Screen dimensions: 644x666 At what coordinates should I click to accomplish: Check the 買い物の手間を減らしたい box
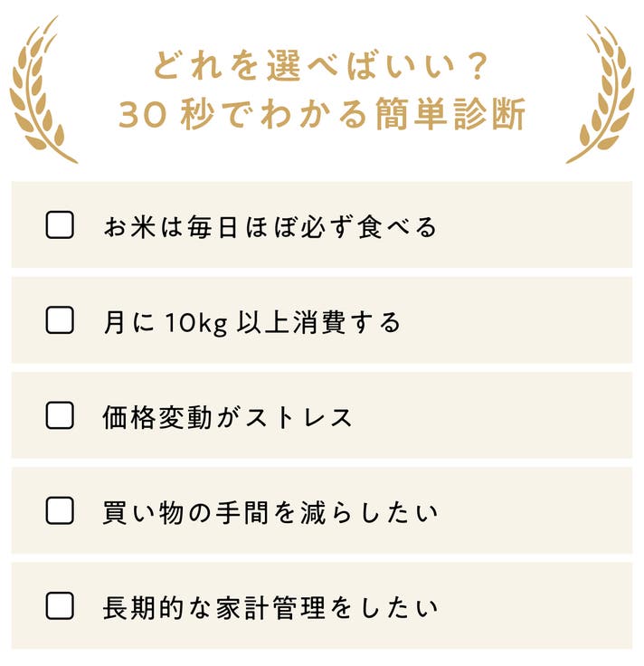click(x=60, y=510)
